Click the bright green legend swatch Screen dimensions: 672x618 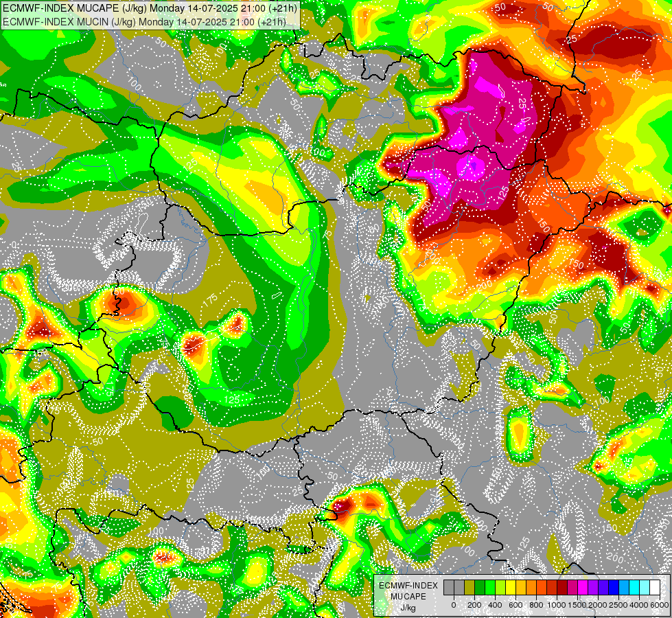490,588
